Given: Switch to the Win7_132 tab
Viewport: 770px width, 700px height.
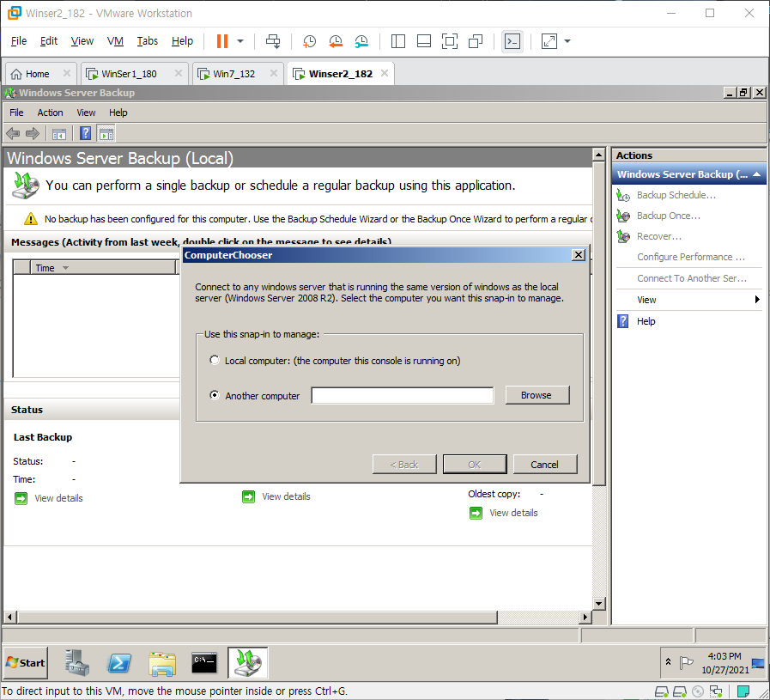Looking at the screenshot, I should click(x=233, y=74).
